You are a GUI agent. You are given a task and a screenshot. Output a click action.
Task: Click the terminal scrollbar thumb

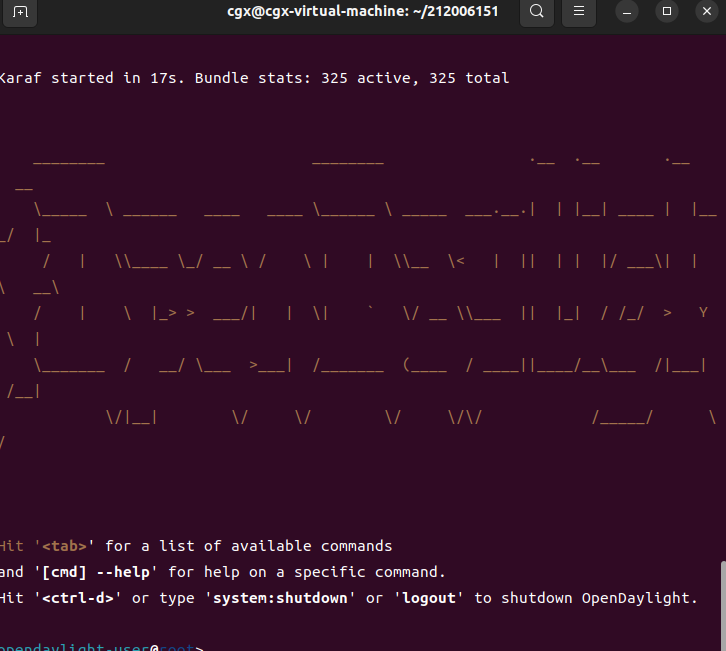(723, 606)
